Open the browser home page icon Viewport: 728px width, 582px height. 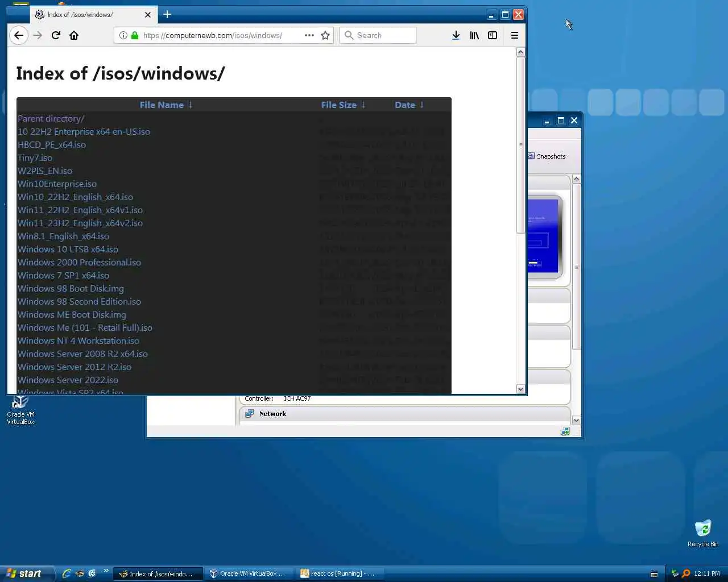coord(74,35)
